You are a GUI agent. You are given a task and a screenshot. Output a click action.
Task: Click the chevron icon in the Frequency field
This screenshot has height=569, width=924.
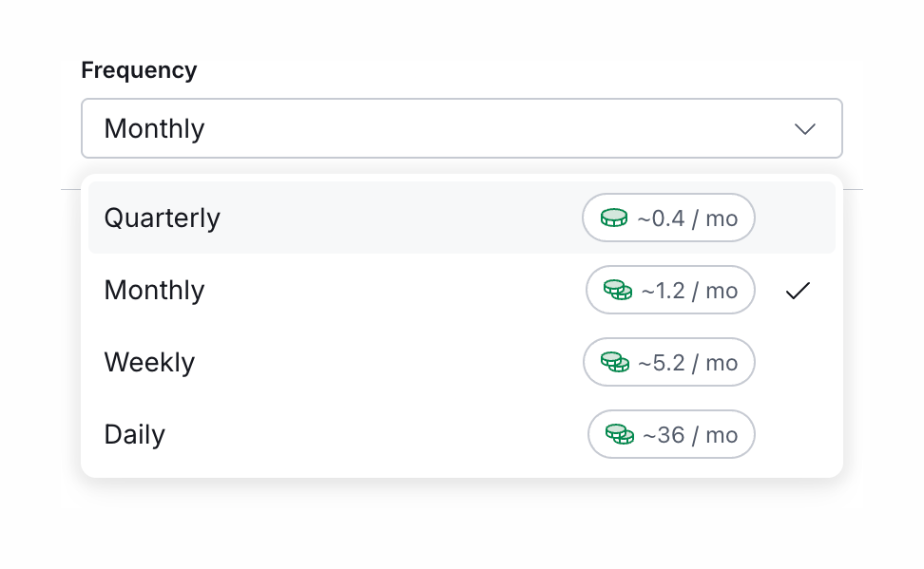click(x=803, y=127)
